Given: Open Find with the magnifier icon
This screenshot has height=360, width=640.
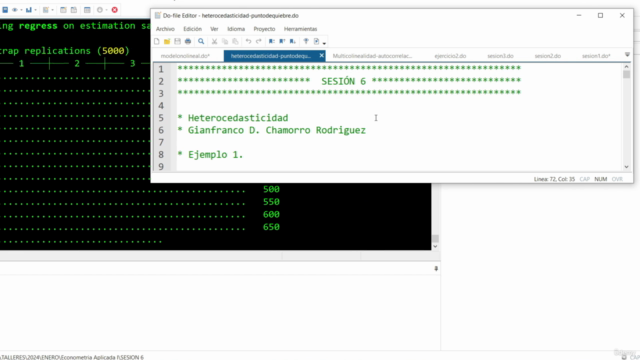Looking at the screenshot, I should point(201,41).
